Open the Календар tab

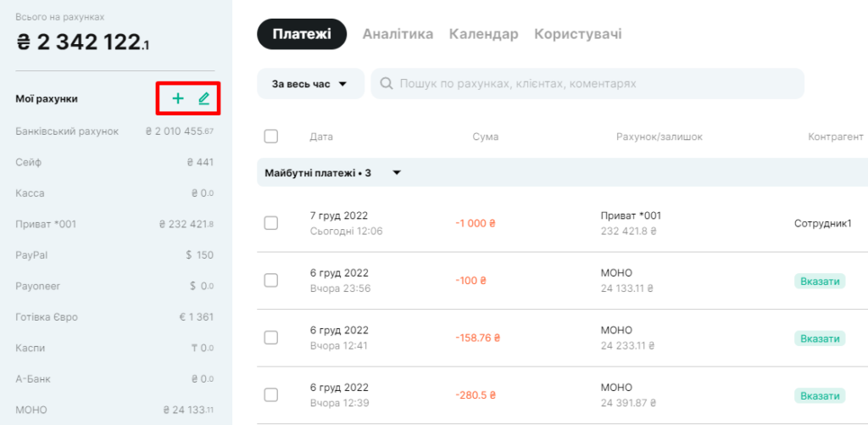tap(484, 34)
